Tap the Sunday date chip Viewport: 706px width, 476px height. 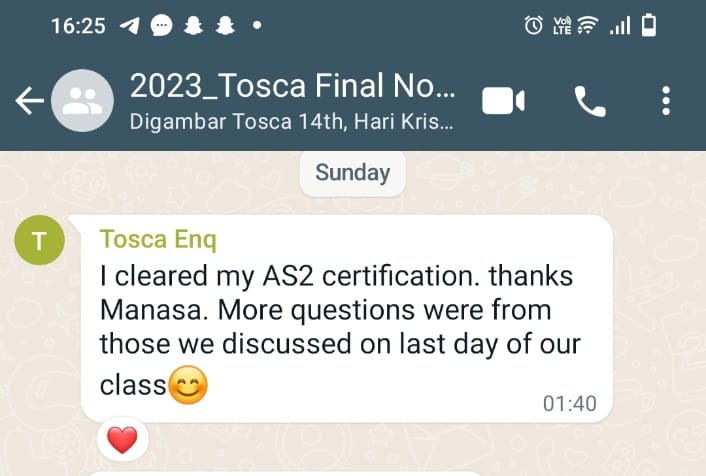pyautogui.click(x=353, y=173)
